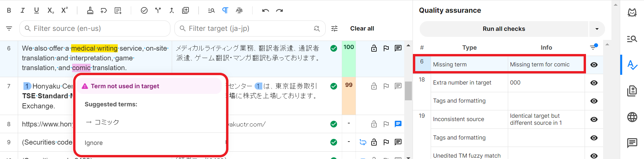644x159 pixels.
Task: Open the segment filter menu left of source filter
Action: [9, 29]
